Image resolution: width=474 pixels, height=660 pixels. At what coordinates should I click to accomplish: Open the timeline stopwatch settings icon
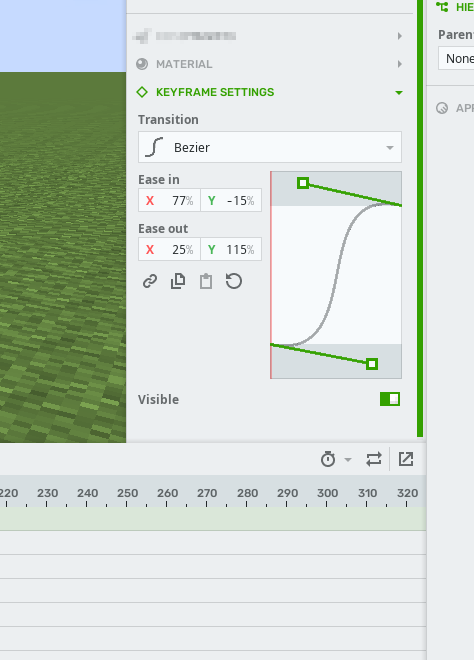coord(328,459)
